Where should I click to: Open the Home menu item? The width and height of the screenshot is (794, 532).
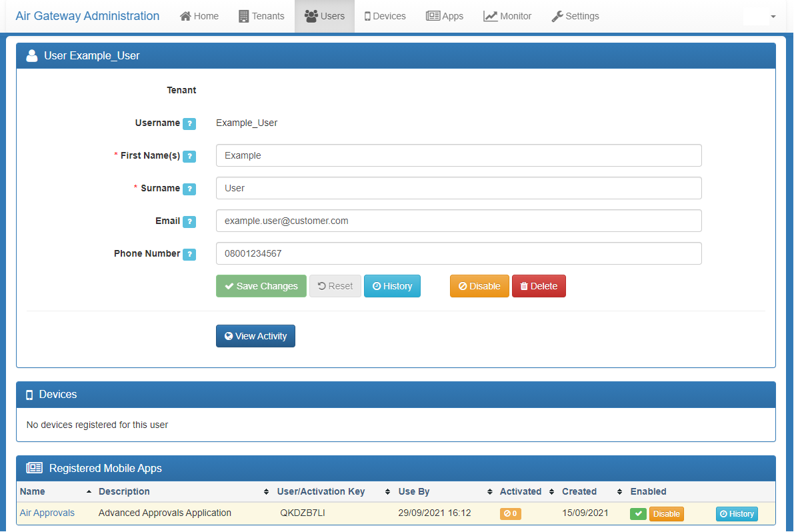click(x=199, y=16)
